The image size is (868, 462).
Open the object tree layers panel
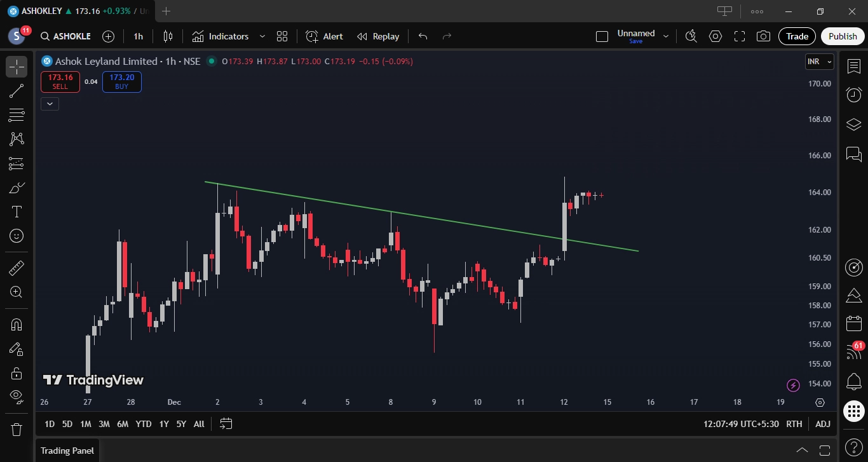pyautogui.click(x=854, y=124)
